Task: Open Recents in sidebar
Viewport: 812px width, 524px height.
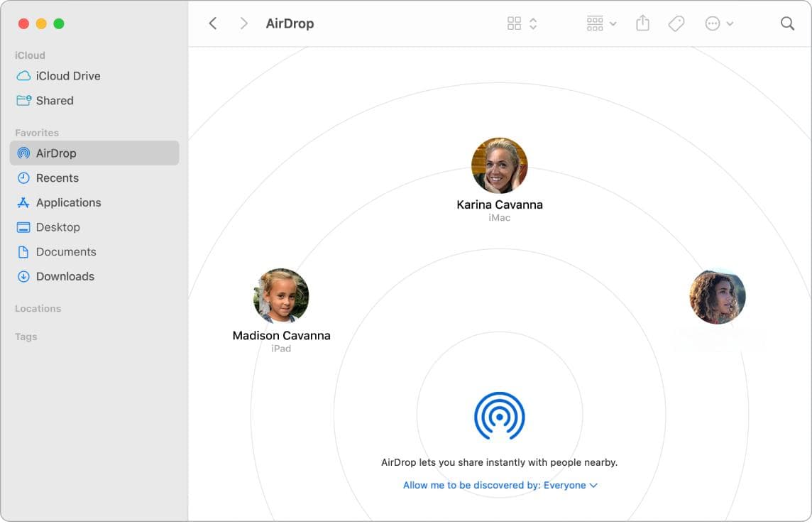Action: tap(94, 178)
